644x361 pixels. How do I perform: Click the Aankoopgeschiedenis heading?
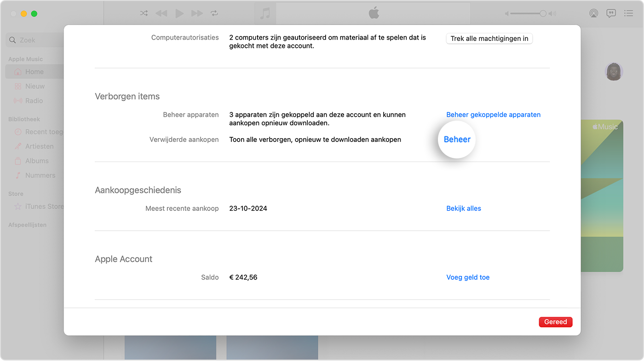tap(138, 190)
